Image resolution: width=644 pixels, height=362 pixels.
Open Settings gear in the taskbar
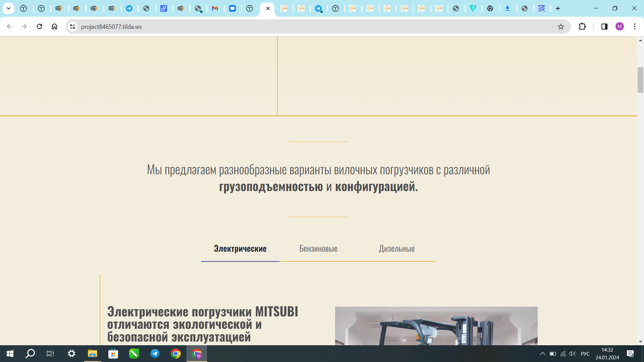[71, 354]
